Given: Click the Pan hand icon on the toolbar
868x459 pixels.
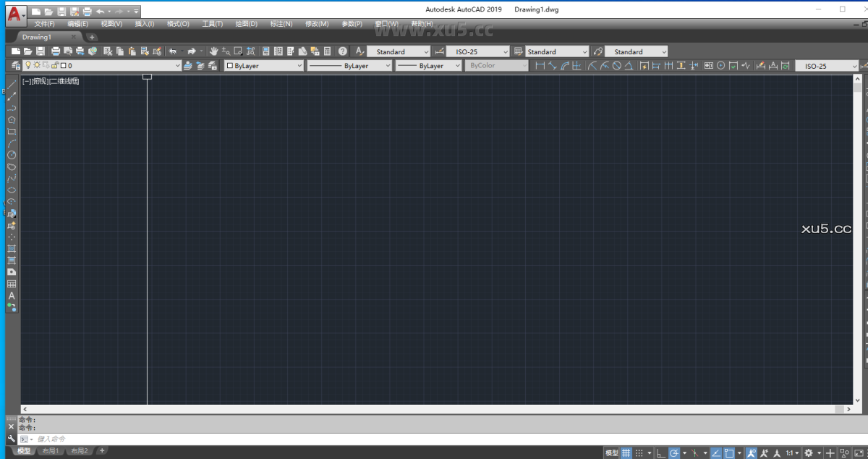Looking at the screenshot, I should [214, 51].
